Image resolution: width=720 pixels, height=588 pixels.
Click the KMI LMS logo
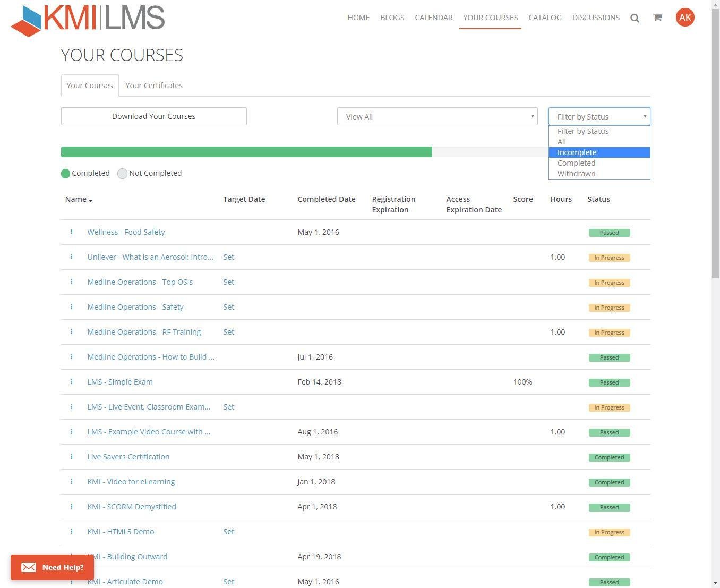point(88,20)
